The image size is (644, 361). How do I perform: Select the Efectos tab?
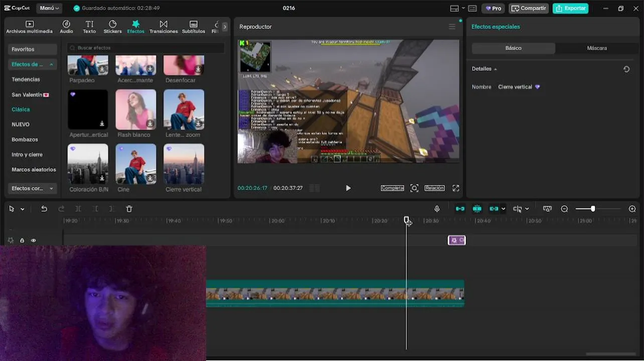pyautogui.click(x=135, y=27)
